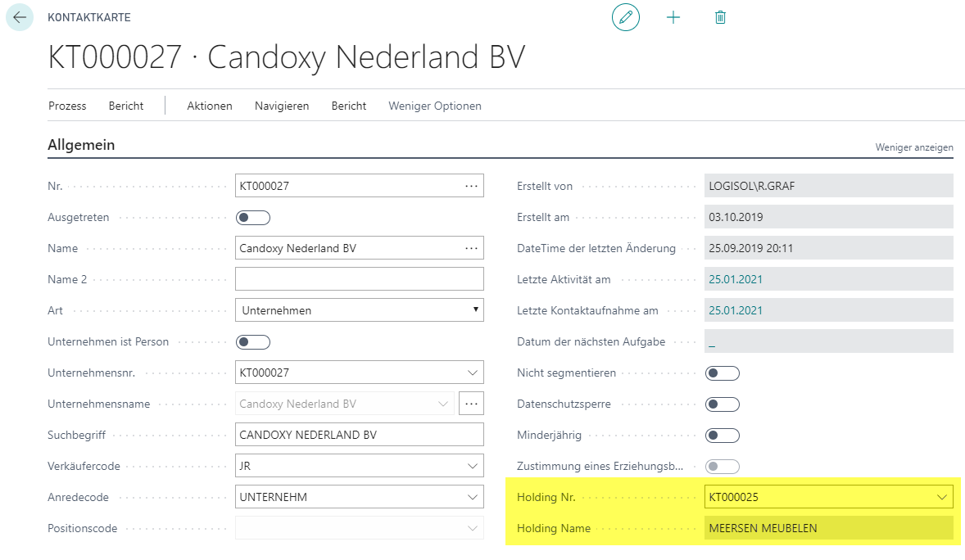Image resolution: width=965 pixels, height=560 pixels.
Task: Click into the Name 2 input field
Action: [360, 279]
